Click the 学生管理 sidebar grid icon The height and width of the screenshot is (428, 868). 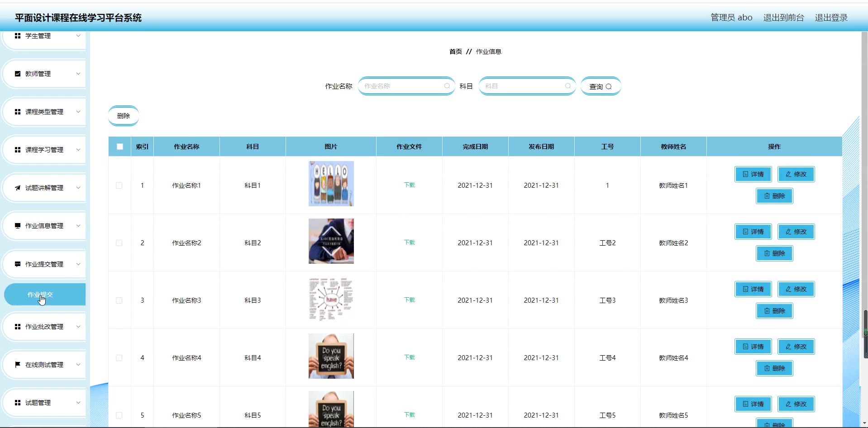pos(18,36)
